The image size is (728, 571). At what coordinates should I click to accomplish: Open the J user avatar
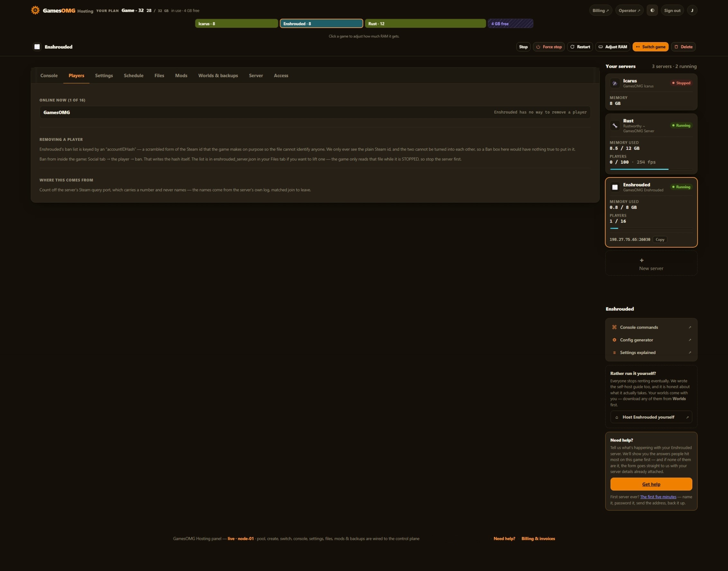point(692,10)
